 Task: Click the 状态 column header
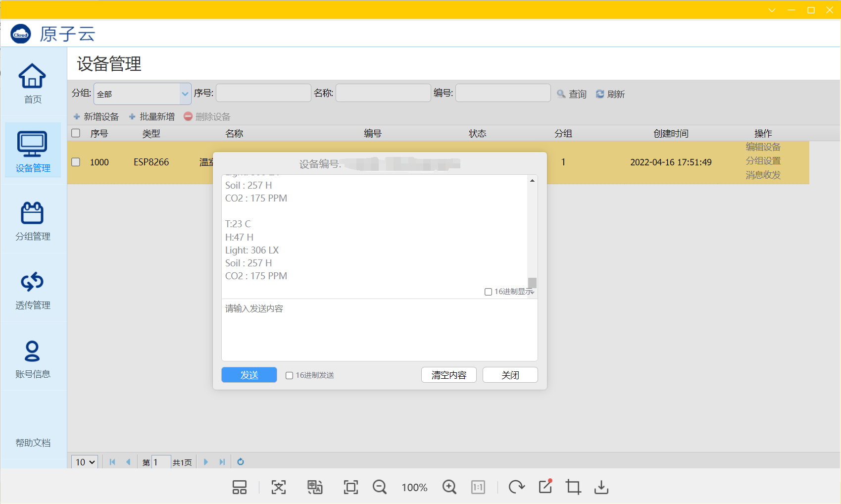[478, 133]
